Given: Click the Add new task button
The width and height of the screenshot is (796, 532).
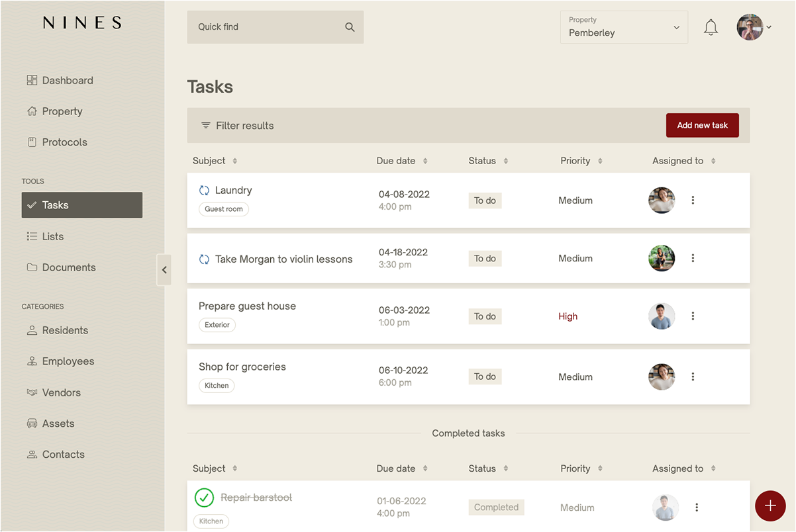Looking at the screenshot, I should (x=702, y=125).
